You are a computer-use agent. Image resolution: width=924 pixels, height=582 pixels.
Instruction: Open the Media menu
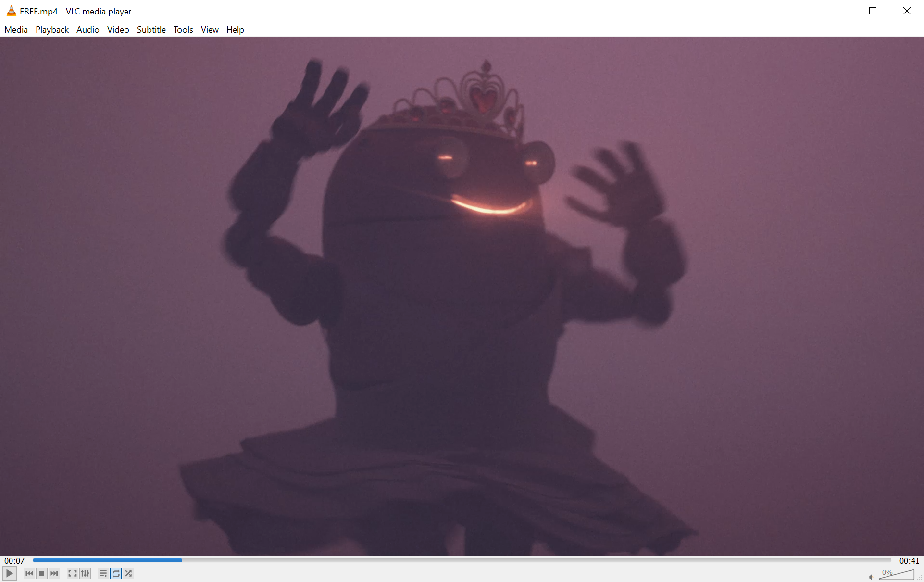(x=16, y=30)
